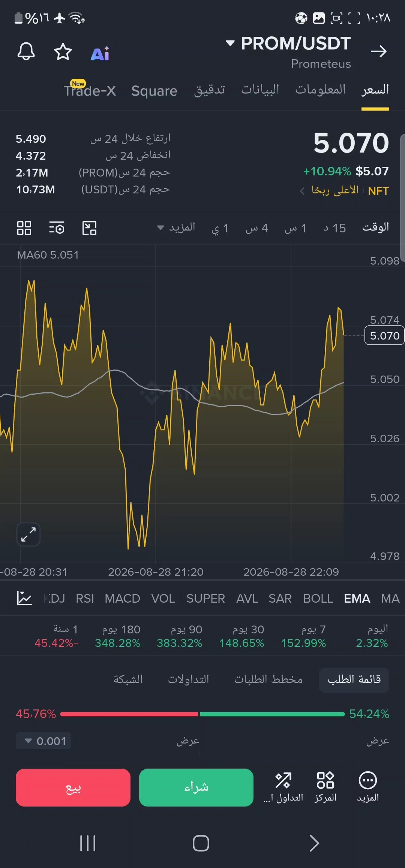Toggle the VOL indicator
This screenshot has height=868, width=405.
(163, 599)
